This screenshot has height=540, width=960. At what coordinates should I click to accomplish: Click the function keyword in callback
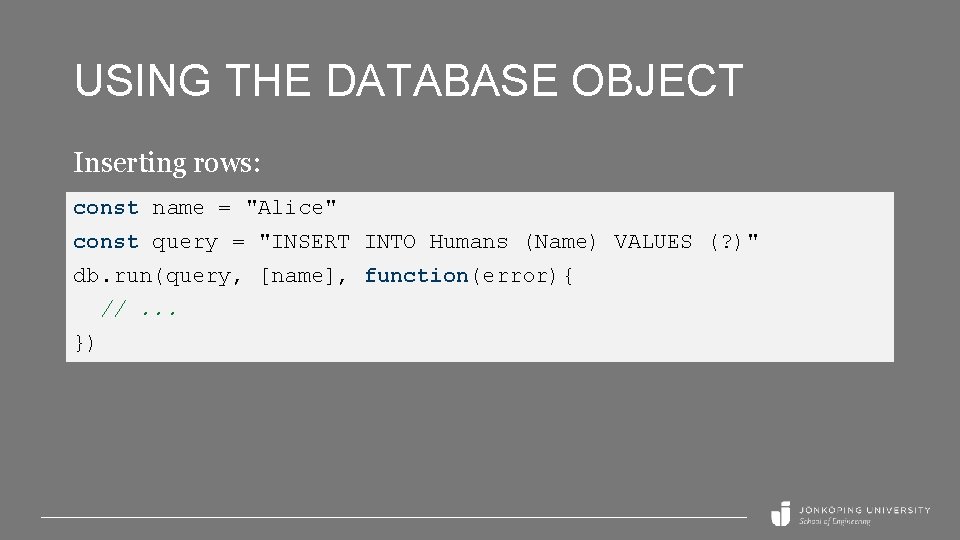point(416,275)
